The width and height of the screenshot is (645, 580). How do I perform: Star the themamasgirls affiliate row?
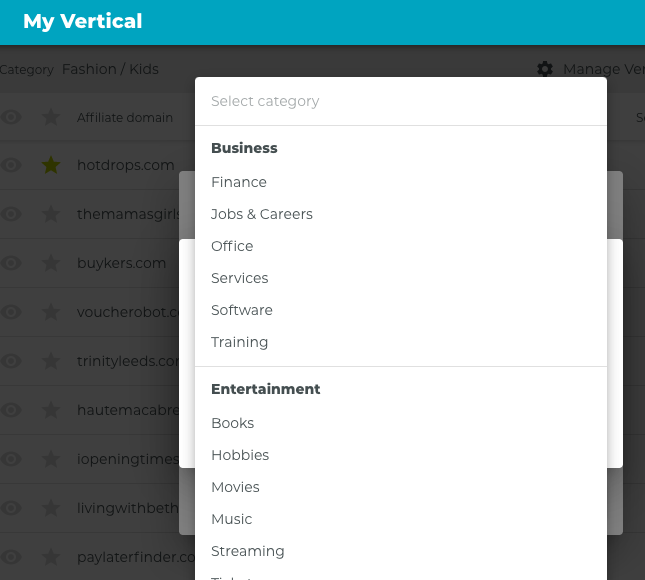(51, 214)
